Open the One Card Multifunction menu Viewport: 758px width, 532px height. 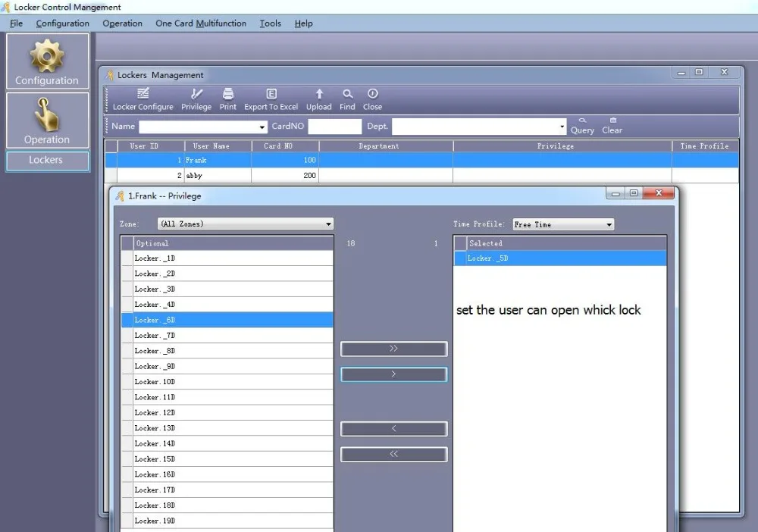coord(201,23)
